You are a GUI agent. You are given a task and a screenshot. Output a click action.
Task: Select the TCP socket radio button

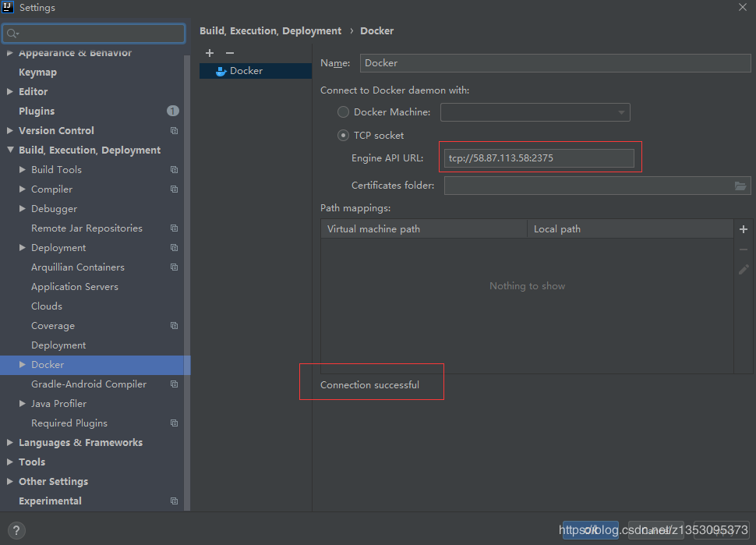coord(343,136)
